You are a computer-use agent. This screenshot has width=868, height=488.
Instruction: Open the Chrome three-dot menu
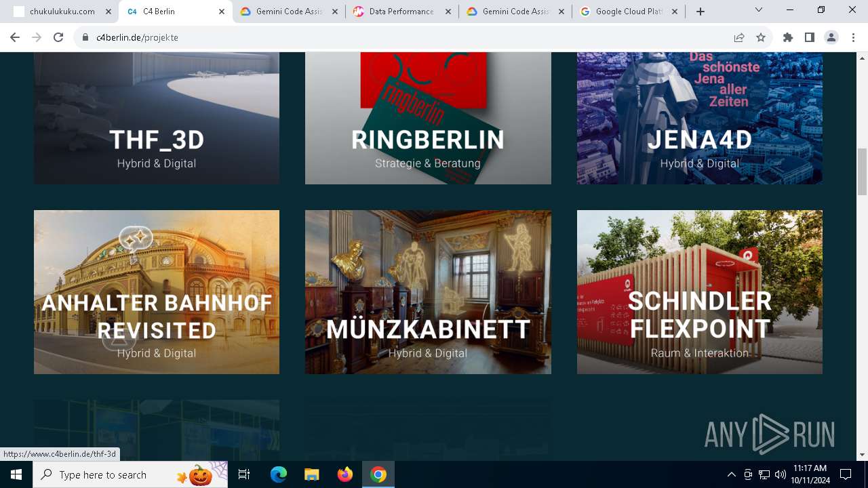point(853,37)
